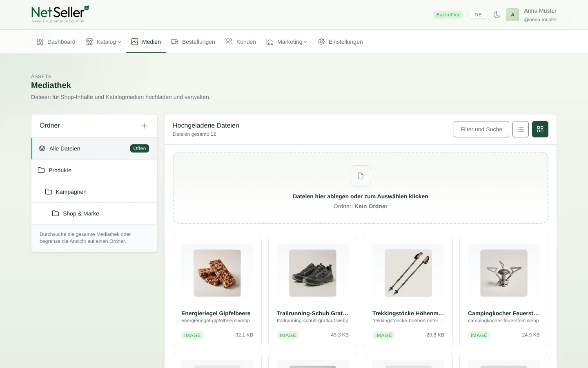
Task: Click the Offen badge on Alle Dateien
Action: click(140, 148)
